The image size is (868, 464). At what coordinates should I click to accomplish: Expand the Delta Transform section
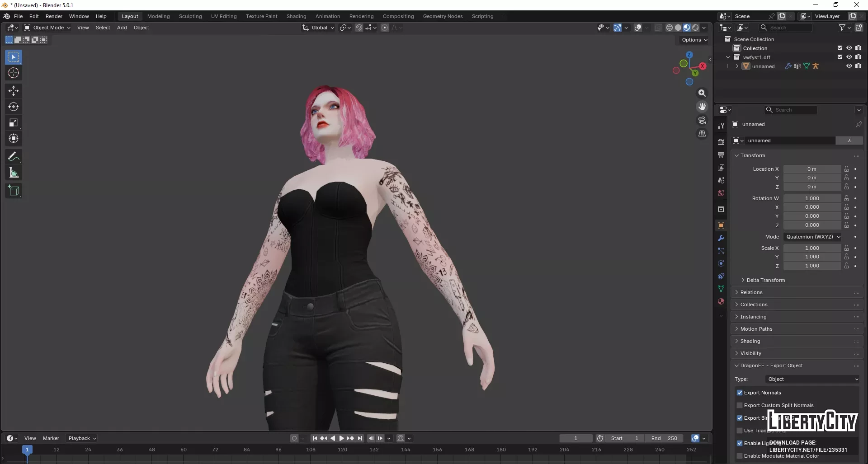coord(765,280)
